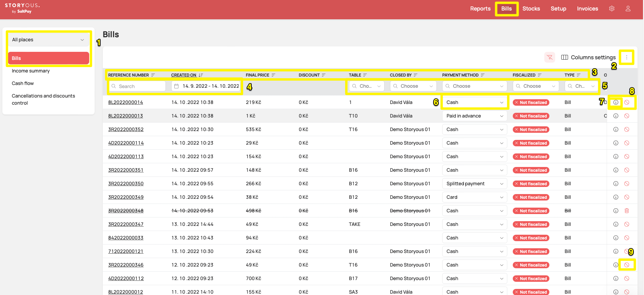Screen dimensions: 644x295
Task: Sort by Type column icon
Action: tap(579, 75)
